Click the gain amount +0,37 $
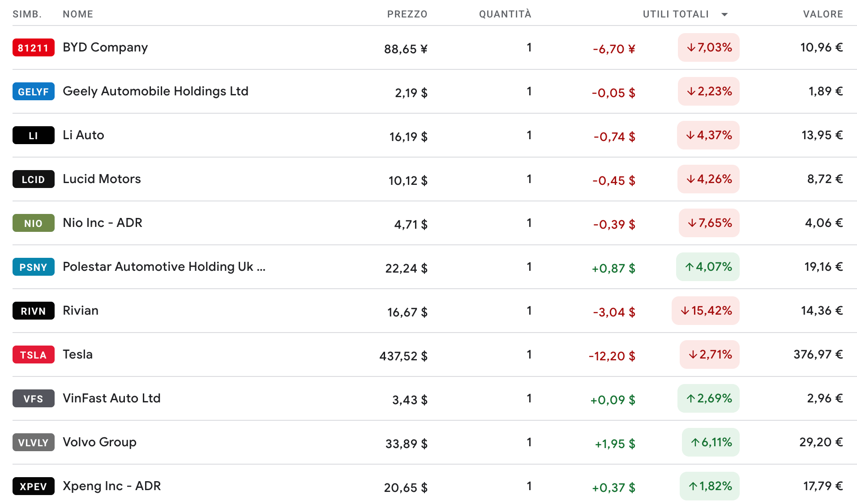The image size is (857, 504). pyautogui.click(x=613, y=487)
